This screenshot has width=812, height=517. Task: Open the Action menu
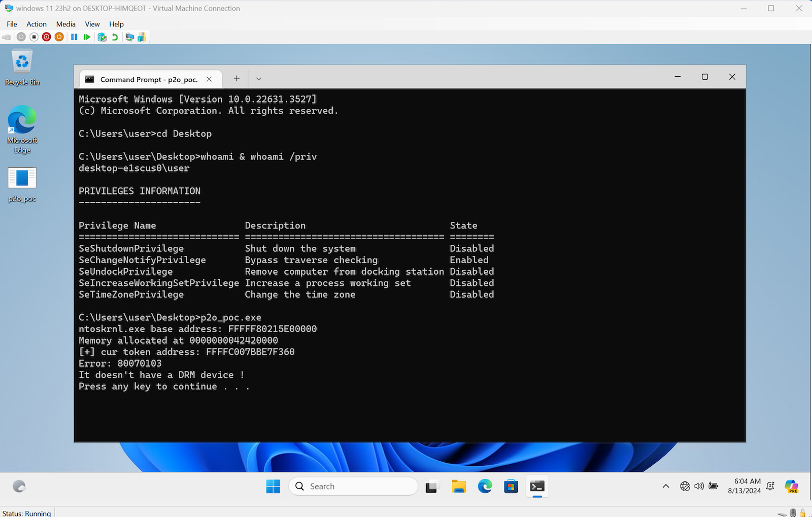[x=37, y=24]
